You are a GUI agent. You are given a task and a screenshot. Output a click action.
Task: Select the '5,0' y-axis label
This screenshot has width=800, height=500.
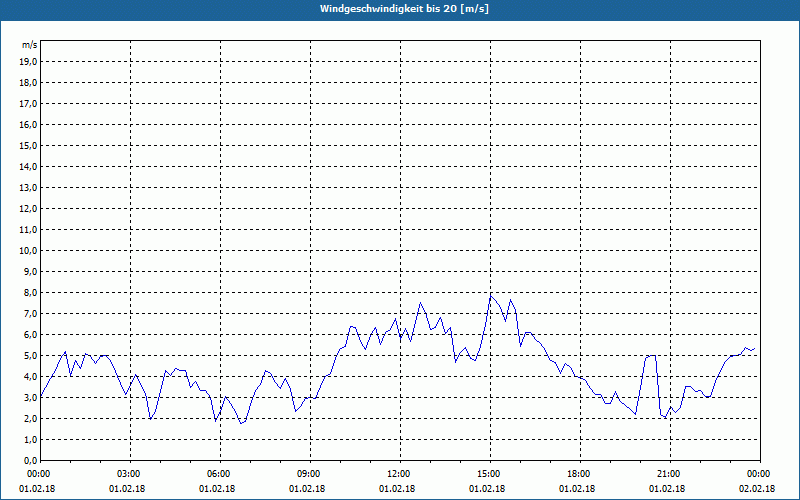[31, 356]
